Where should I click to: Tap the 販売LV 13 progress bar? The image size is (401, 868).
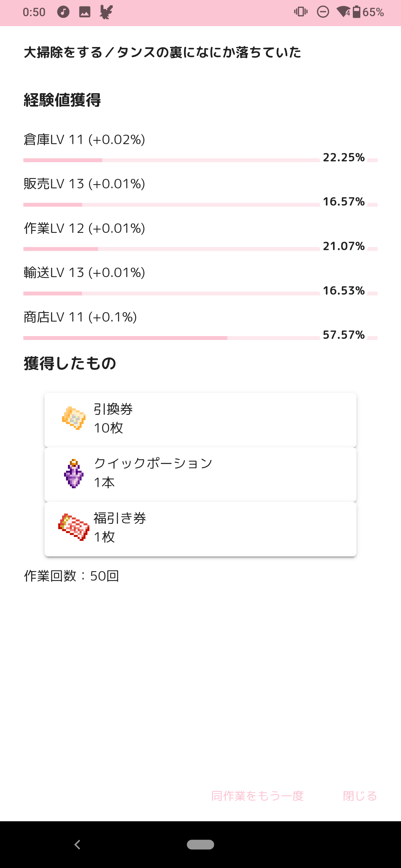(171, 205)
